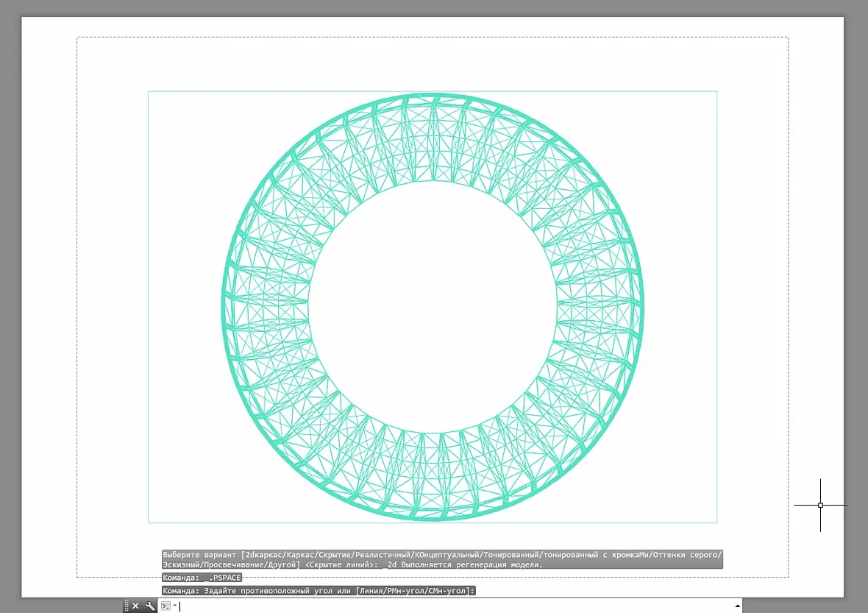Click the empty center of the ring

point(433,308)
